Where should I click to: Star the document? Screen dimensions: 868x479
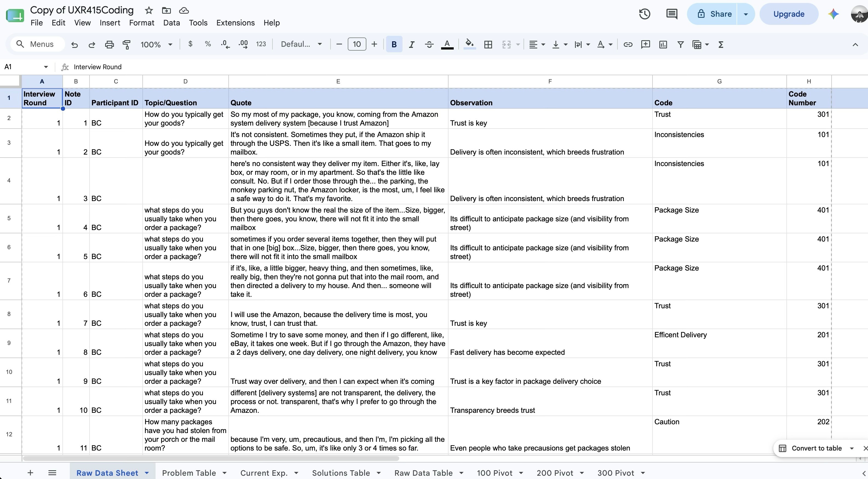[x=149, y=10]
